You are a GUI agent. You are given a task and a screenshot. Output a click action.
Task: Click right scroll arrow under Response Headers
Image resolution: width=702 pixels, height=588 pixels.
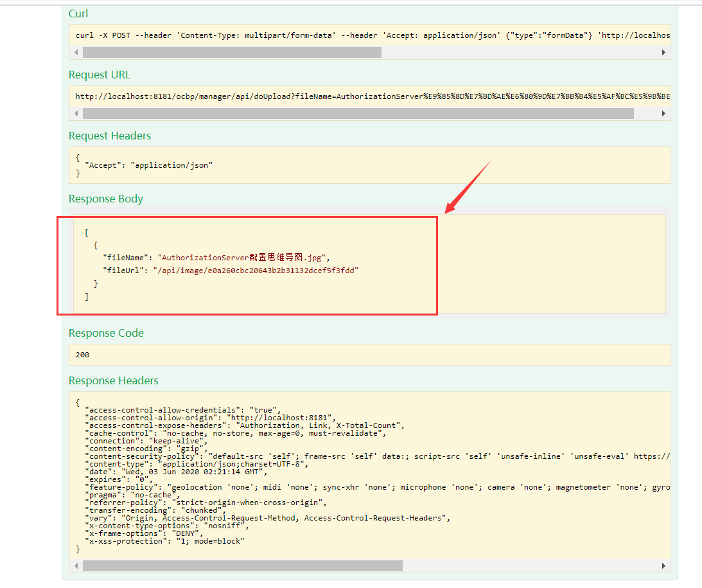(663, 566)
